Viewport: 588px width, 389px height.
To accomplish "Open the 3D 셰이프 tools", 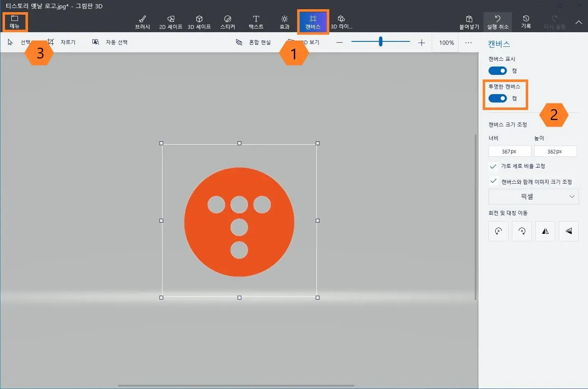I will tap(199, 22).
